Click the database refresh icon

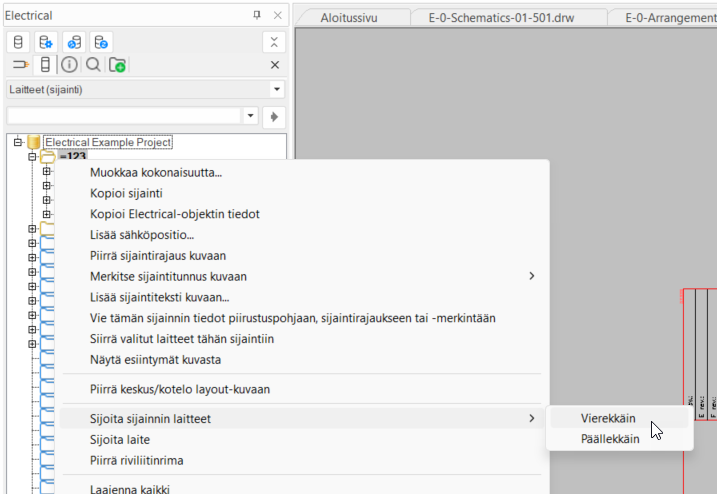click(101, 42)
